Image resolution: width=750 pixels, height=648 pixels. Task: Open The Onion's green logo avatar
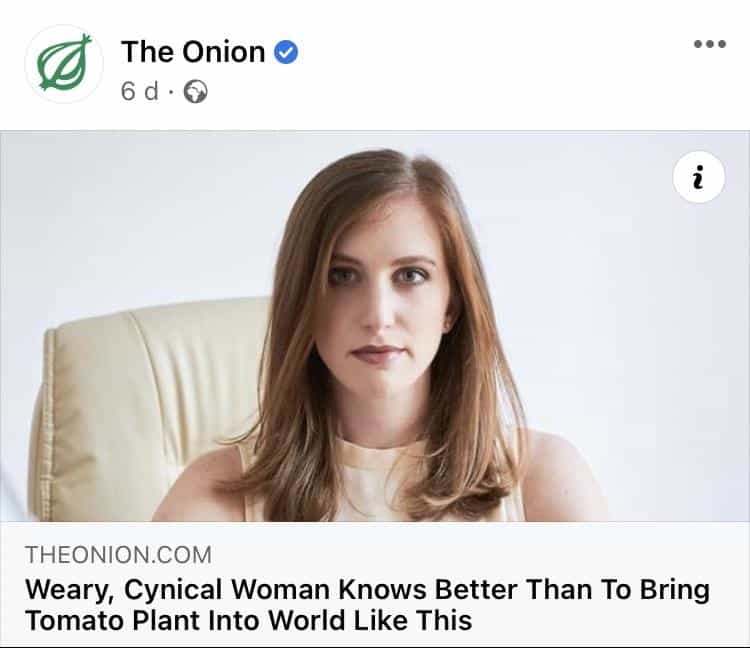tap(64, 64)
